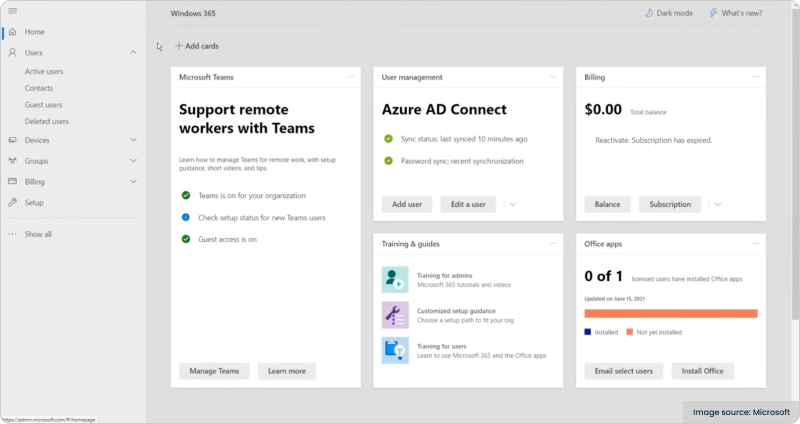Click Email select users button

click(623, 371)
